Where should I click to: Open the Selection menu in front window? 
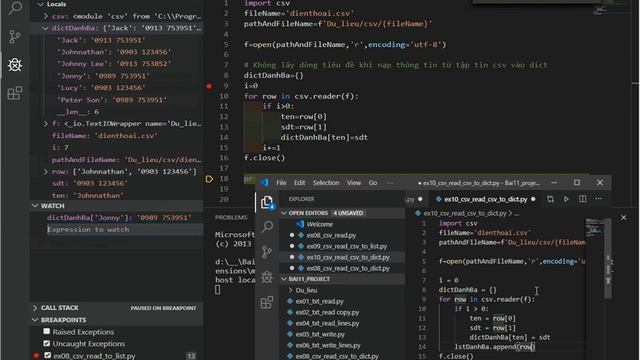(x=326, y=183)
